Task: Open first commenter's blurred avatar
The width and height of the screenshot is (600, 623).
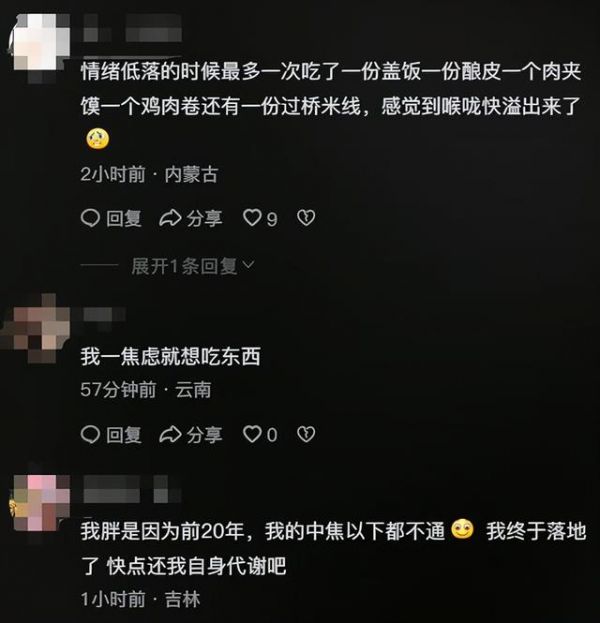Action: coord(39,46)
